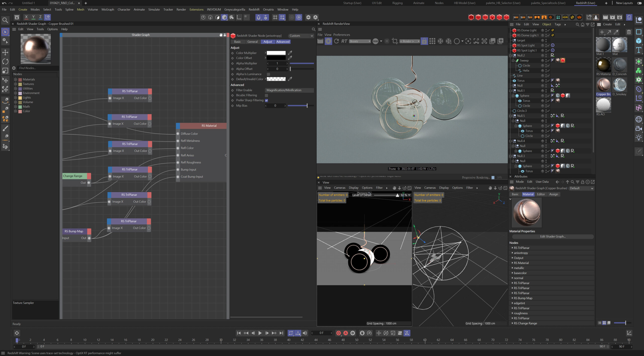644x356 pixels.
Task: Select the RS AO material thumbnail
Action: click(603, 105)
